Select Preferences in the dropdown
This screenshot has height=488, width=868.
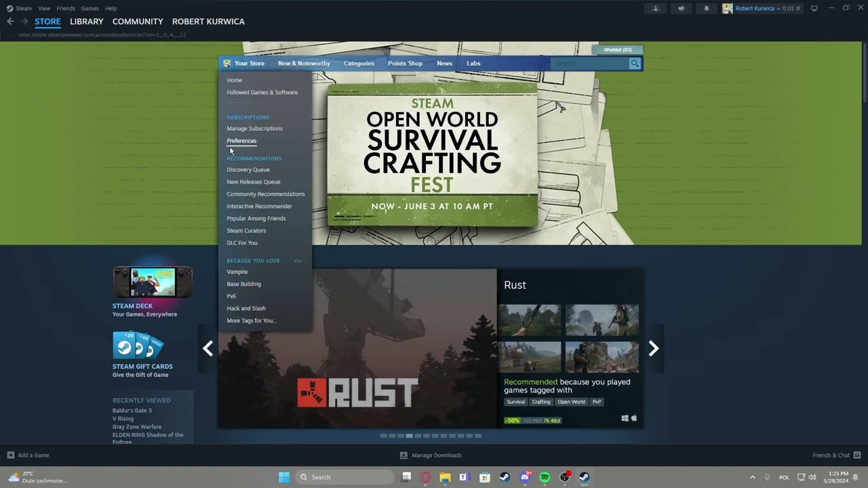[241, 141]
